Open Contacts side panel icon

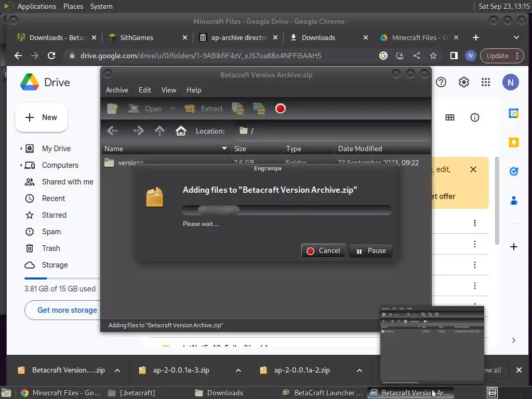tap(513, 201)
